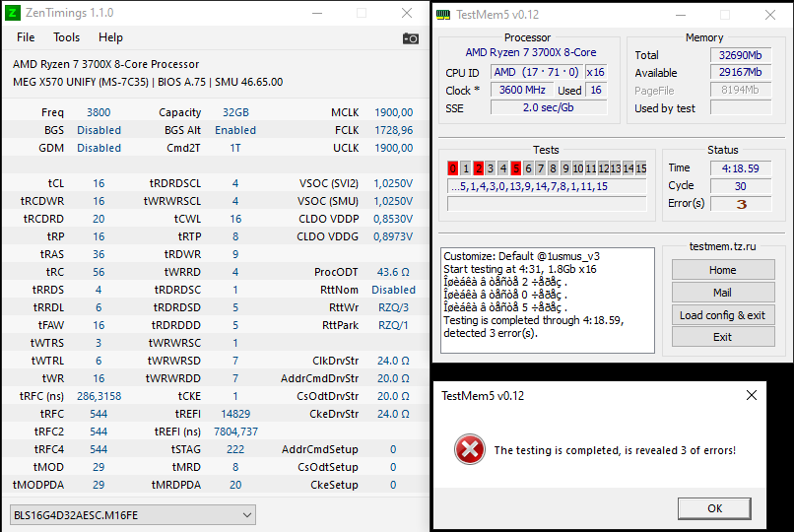
Task: Click the empty Used by test field
Action: pyautogui.click(x=741, y=107)
